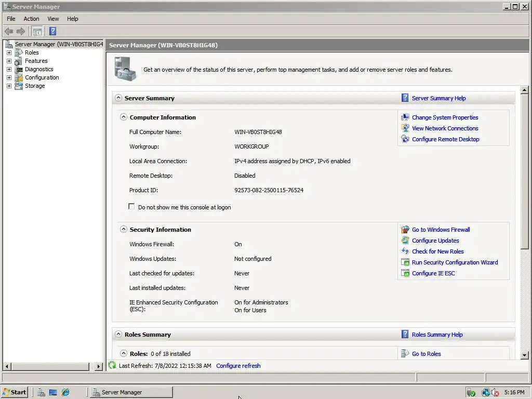Click the Configure Updates icon

coord(405,241)
